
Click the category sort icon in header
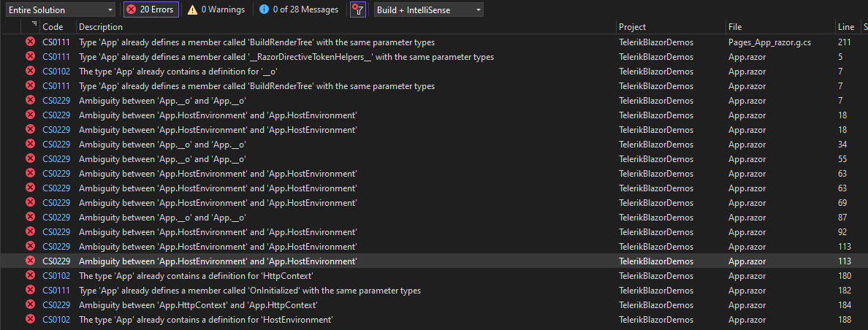(x=34, y=26)
